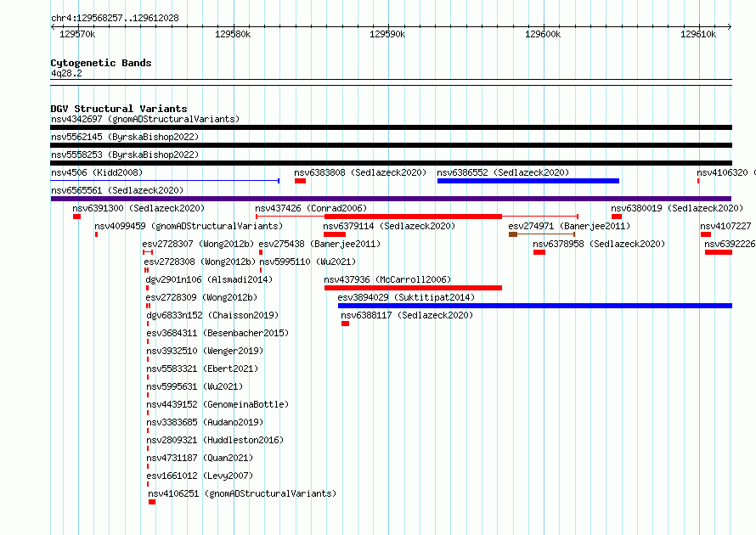Click the esv275438 Banerjee2011 label

[x=319, y=244]
